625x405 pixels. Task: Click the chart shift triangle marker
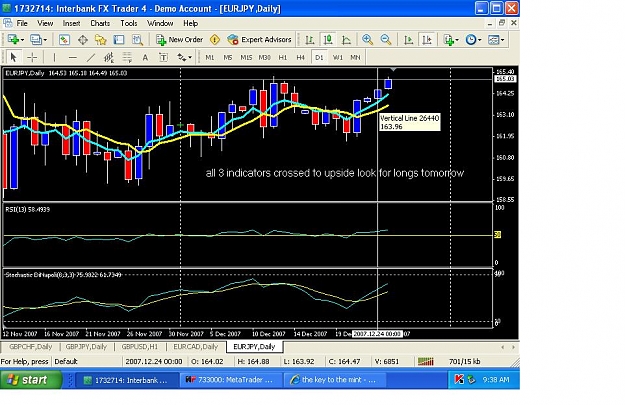pos(393,70)
